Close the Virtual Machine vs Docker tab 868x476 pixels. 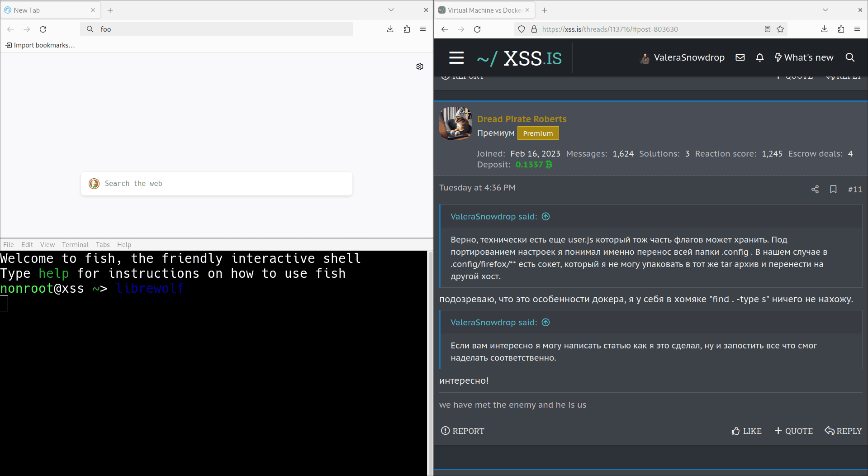click(x=527, y=10)
